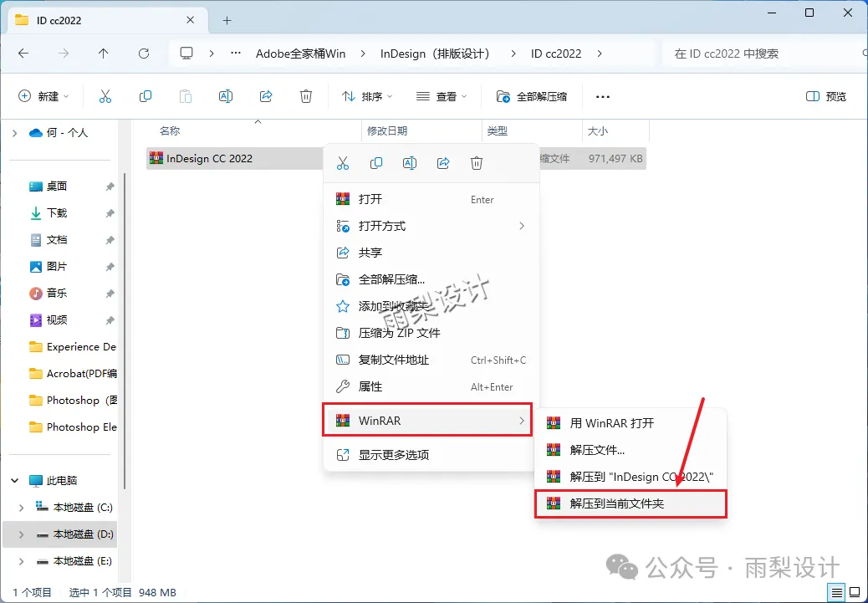Click the Cut icon in the toolbar
This screenshot has height=603, width=868.
point(105,96)
